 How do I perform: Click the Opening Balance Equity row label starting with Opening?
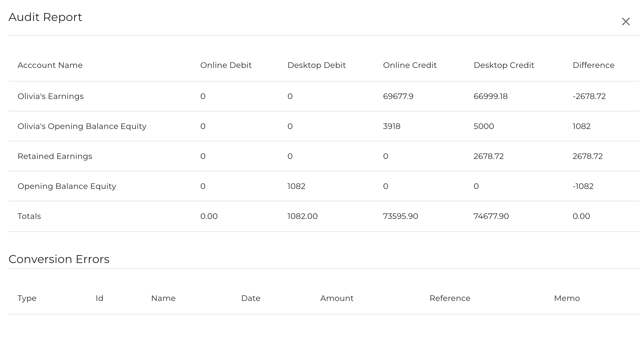[67, 186]
